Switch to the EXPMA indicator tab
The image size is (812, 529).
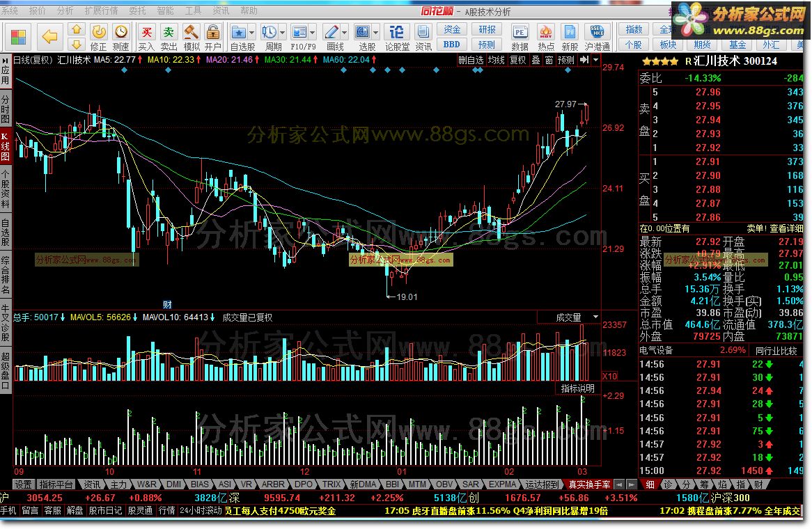click(x=502, y=484)
